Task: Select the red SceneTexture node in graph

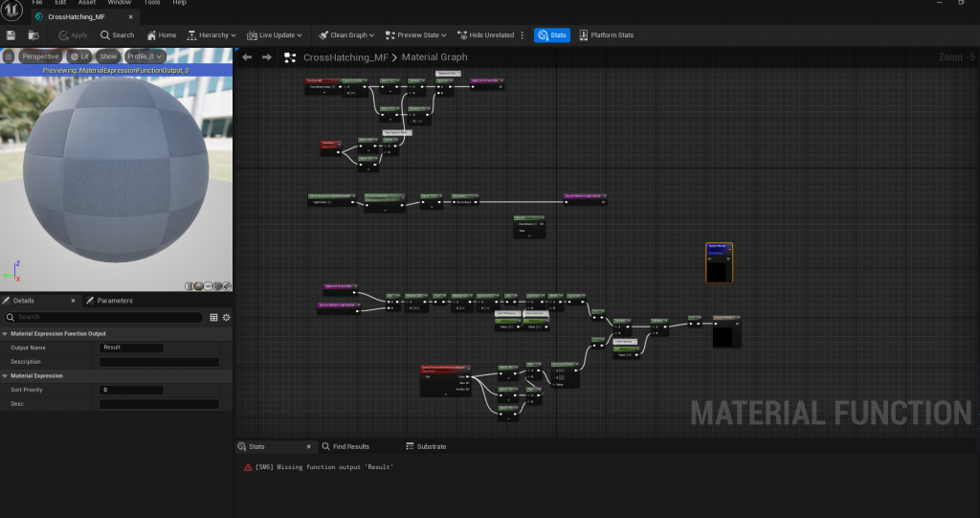Action: 446,381
